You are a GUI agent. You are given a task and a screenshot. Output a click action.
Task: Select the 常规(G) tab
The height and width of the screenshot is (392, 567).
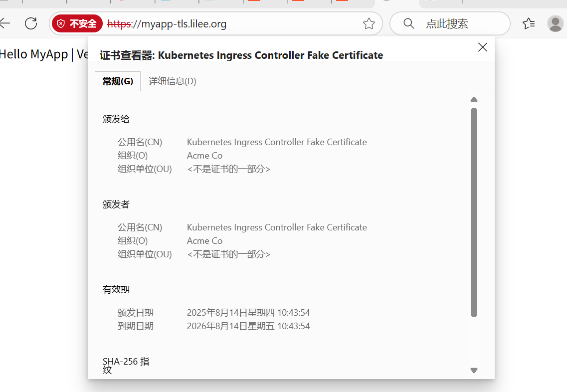[x=118, y=81]
